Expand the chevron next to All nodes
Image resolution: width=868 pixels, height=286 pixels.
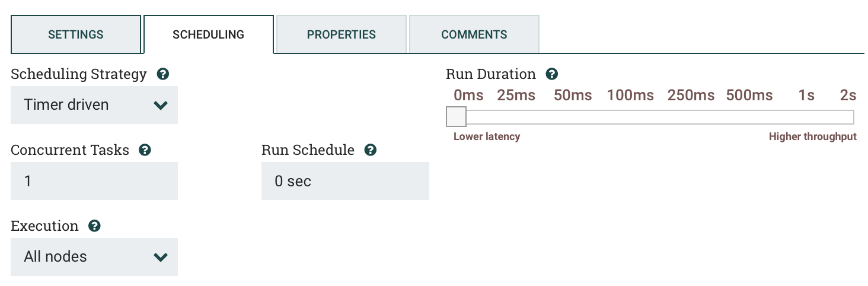click(x=161, y=258)
